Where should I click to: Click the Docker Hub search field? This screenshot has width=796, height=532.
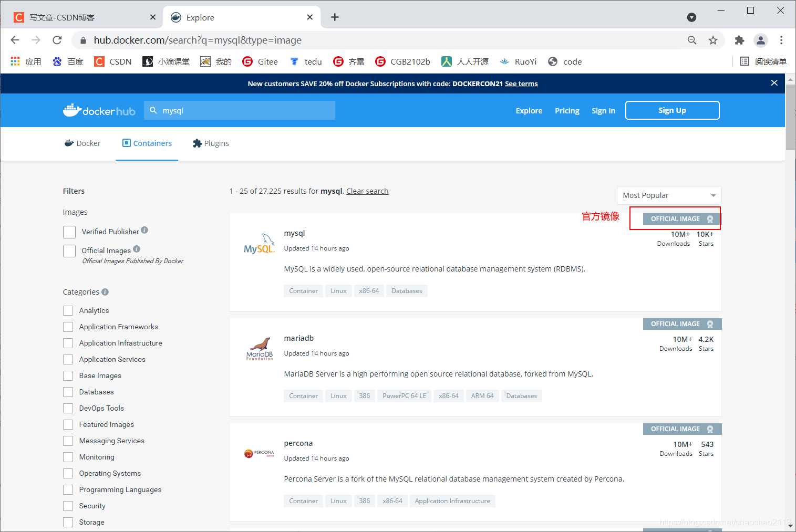(x=240, y=110)
